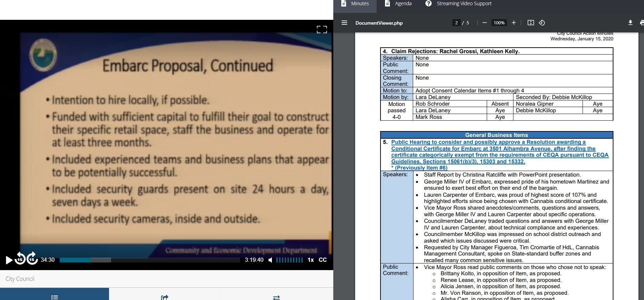Click 'Motion passed 4-0' cell
The image size is (644, 300).
pos(396,110)
